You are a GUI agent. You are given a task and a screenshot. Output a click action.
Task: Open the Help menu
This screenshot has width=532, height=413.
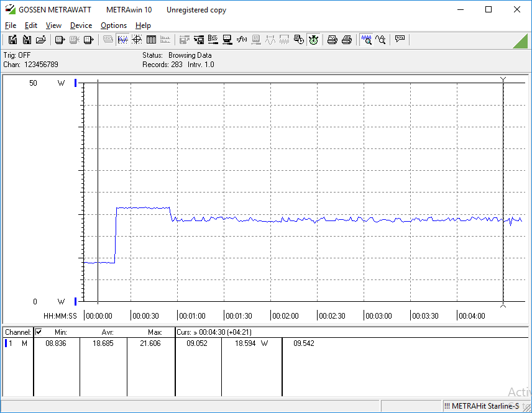[143, 25]
